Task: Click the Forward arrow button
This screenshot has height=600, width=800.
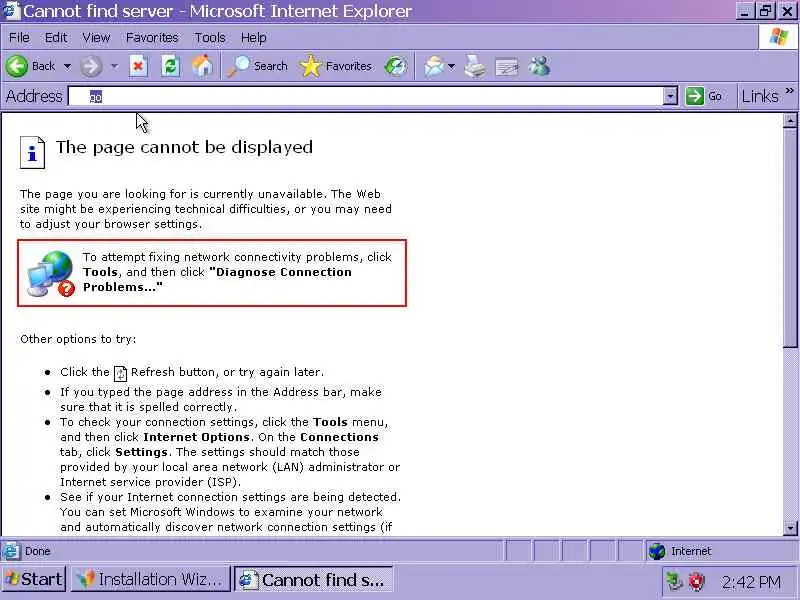Action: [x=91, y=66]
